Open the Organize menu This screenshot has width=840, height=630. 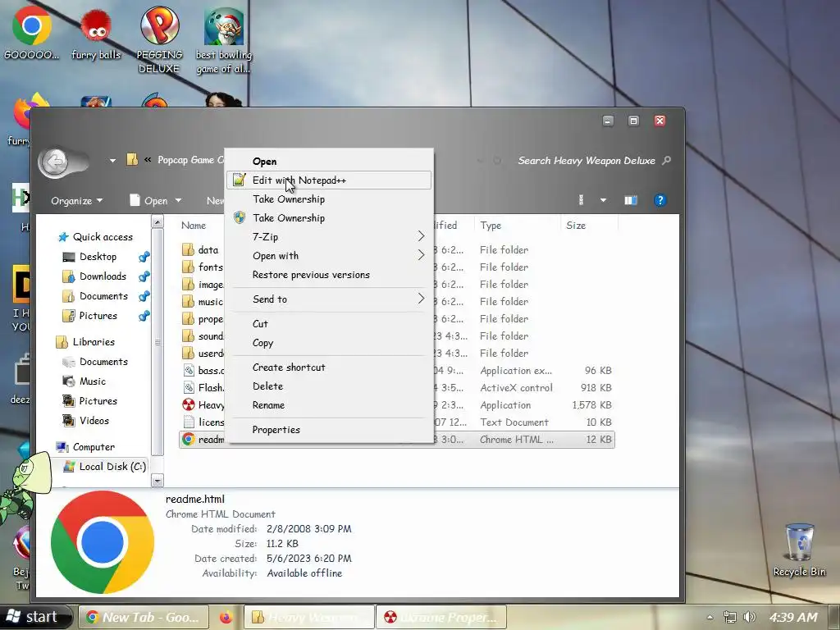(x=76, y=201)
